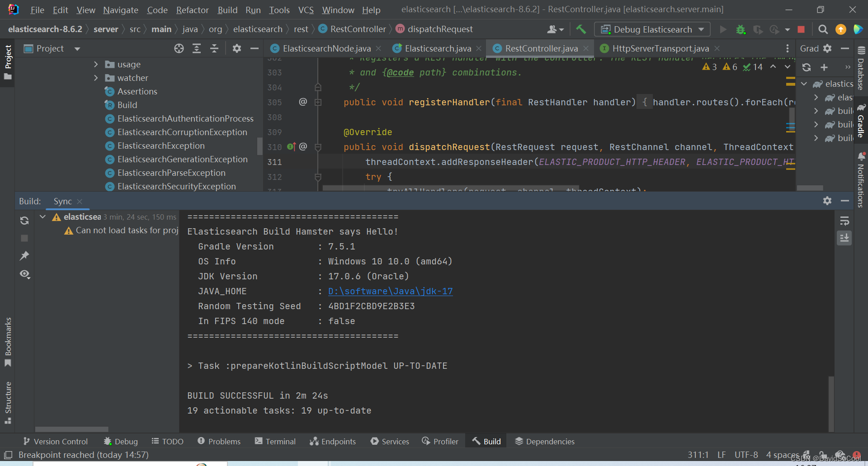Expand folded registerHandler method at line 305
Image resolution: width=868 pixels, height=466 pixels.
pyautogui.click(x=318, y=102)
